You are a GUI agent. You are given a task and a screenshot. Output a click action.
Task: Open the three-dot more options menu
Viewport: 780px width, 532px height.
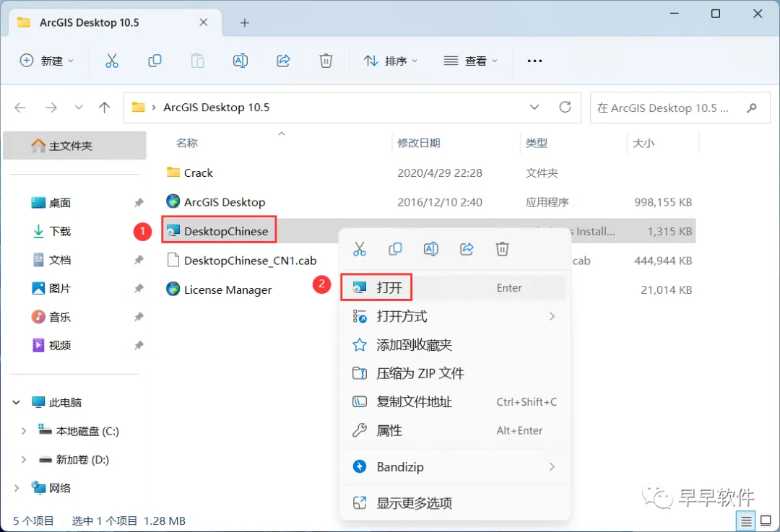[x=534, y=61]
